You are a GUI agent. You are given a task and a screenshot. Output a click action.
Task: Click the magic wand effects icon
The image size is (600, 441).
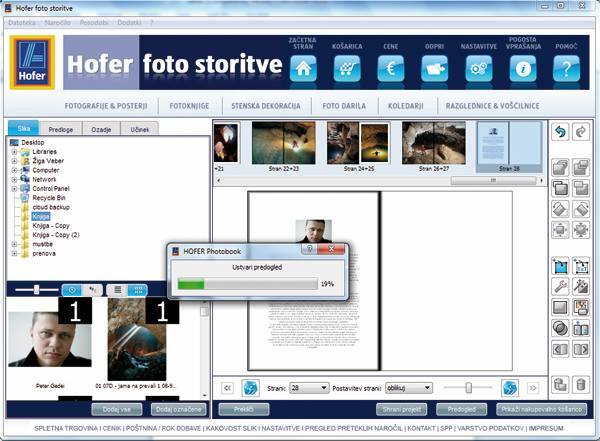(x=581, y=286)
